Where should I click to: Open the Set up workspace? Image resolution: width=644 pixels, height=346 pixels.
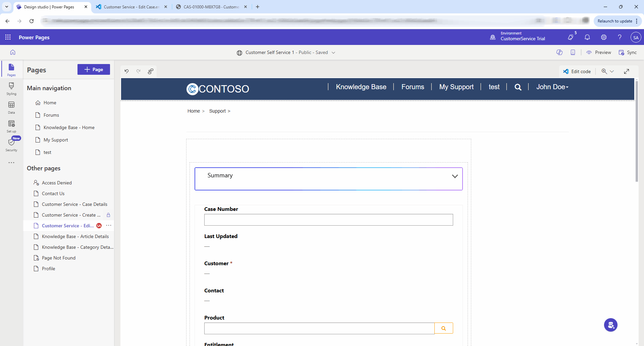[x=11, y=126]
